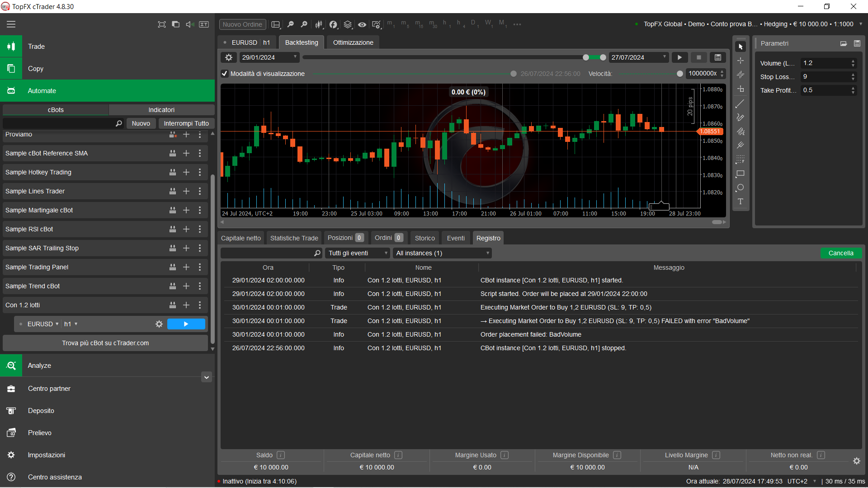Open the Capitale netto tab

click(x=241, y=238)
